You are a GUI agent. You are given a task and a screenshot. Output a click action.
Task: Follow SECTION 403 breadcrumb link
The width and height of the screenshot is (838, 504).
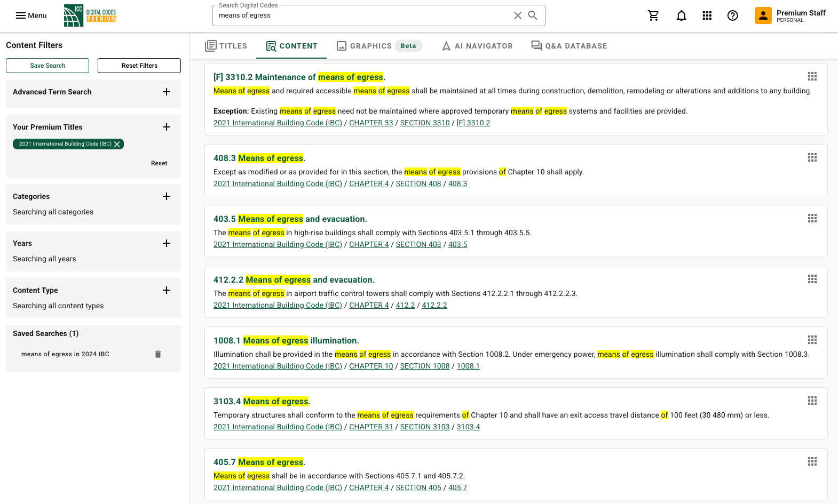pos(418,244)
